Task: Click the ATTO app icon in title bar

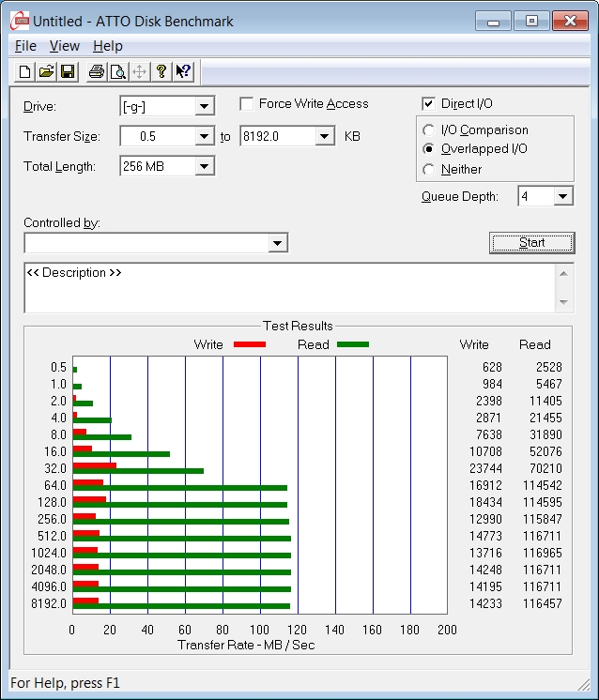Action: pos(20,21)
